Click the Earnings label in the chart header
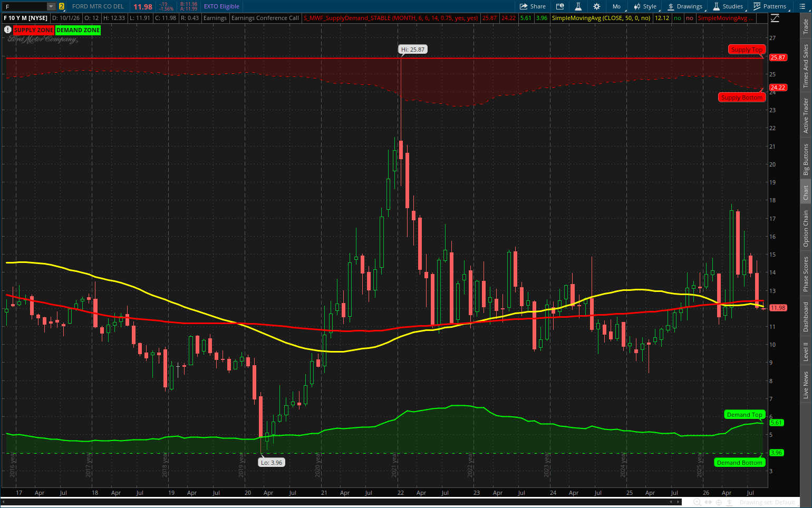 pos(215,18)
